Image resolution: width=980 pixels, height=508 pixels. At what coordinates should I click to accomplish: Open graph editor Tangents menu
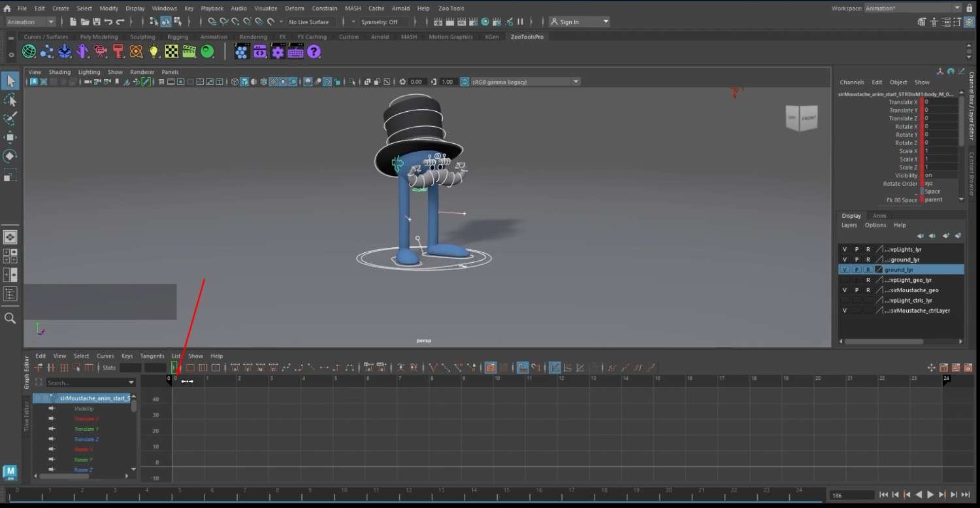tap(152, 356)
